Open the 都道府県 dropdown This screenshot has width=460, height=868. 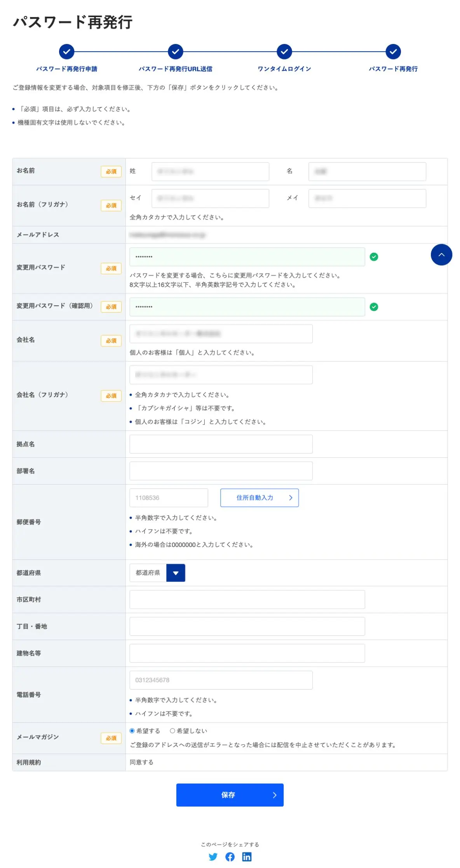157,573
